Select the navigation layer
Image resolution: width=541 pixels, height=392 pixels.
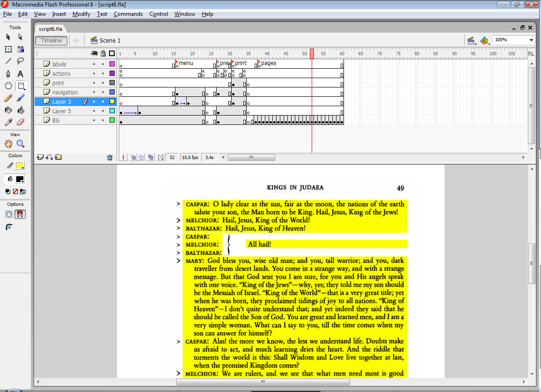pyautogui.click(x=65, y=93)
